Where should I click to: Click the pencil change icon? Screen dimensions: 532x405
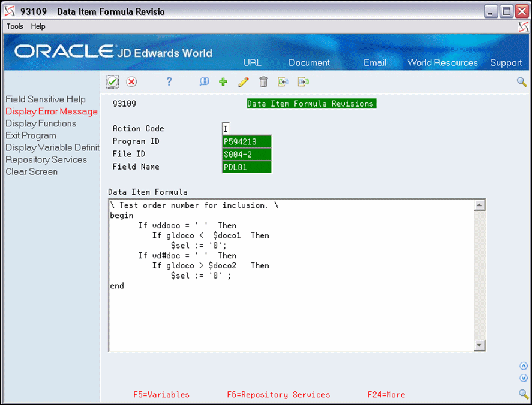coord(244,81)
